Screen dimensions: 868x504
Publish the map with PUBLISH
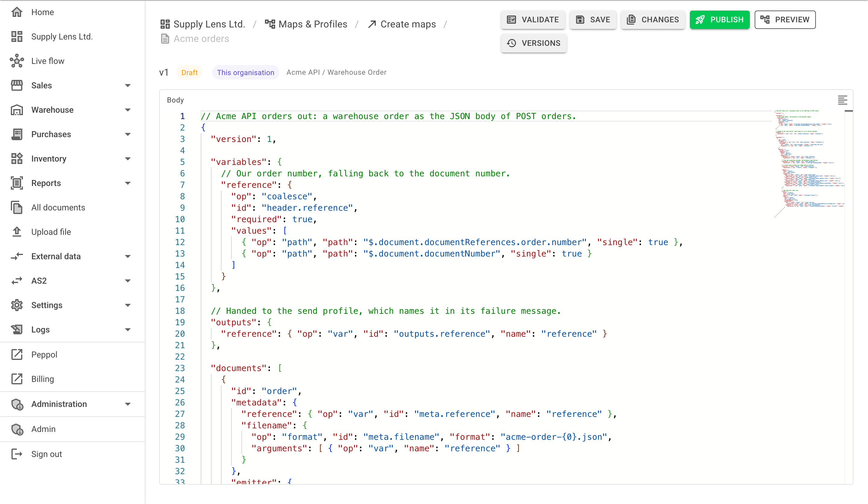click(719, 20)
